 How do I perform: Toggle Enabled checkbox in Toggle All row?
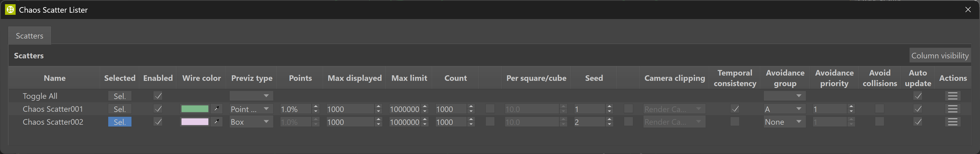pos(158,96)
